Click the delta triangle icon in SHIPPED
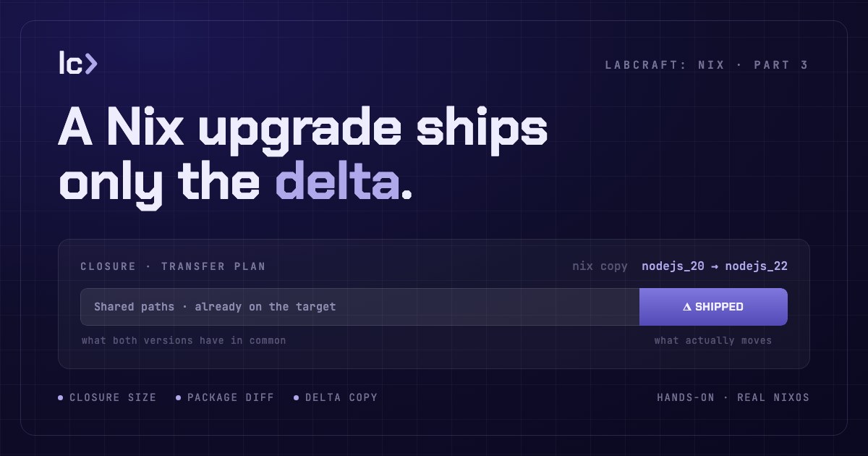868x456 pixels. pos(687,307)
